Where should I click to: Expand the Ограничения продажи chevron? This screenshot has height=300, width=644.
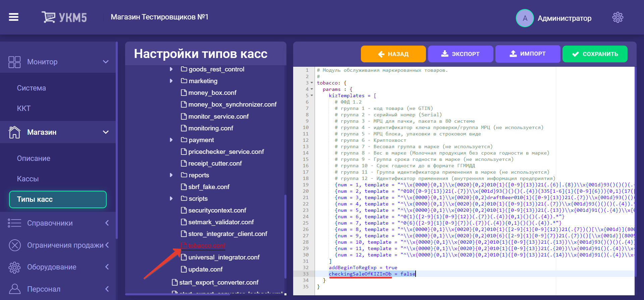[107, 245]
